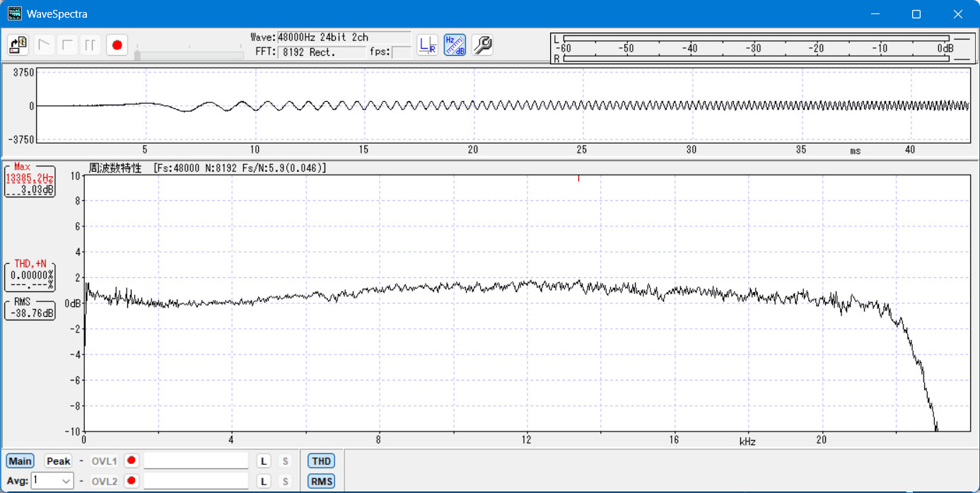Capture overlay 2 with its red button
The width and height of the screenshot is (980, 493).
point(132,481)
